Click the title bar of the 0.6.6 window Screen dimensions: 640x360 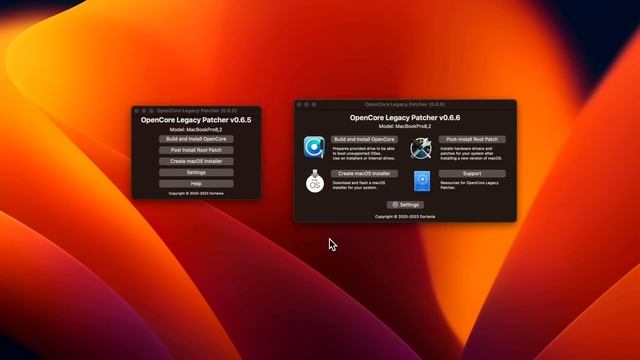click(x=405, y=104)
